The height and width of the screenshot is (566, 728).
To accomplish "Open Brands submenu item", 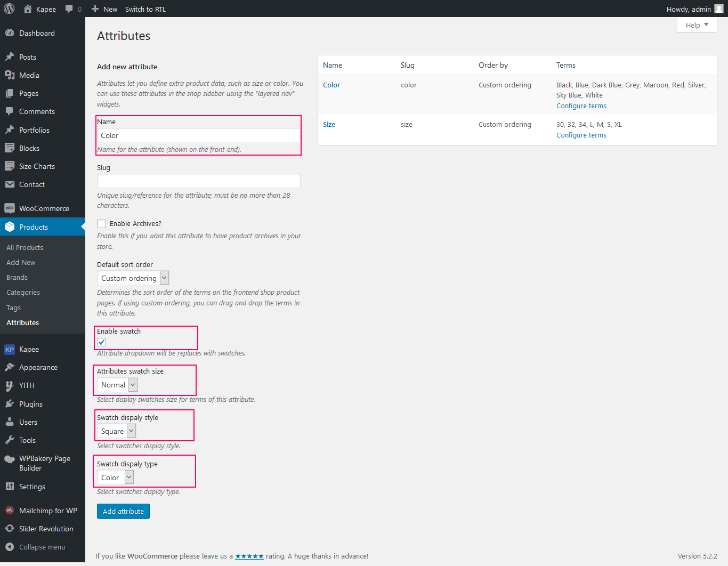I will [x=17, y=277].
